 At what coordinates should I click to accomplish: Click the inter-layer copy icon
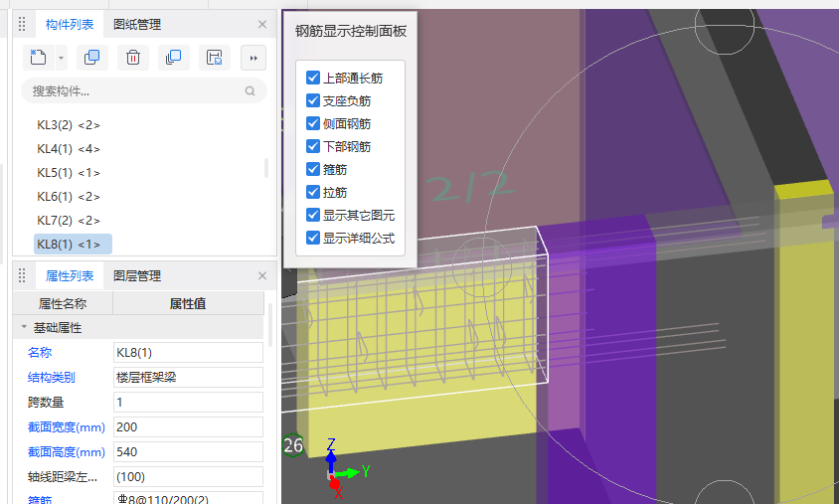174,58
